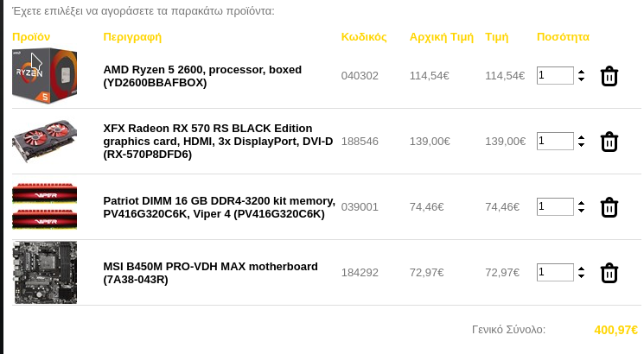Click the Patriot Viper RAM picture
This screenshot has width=644, height=354.
44,206
